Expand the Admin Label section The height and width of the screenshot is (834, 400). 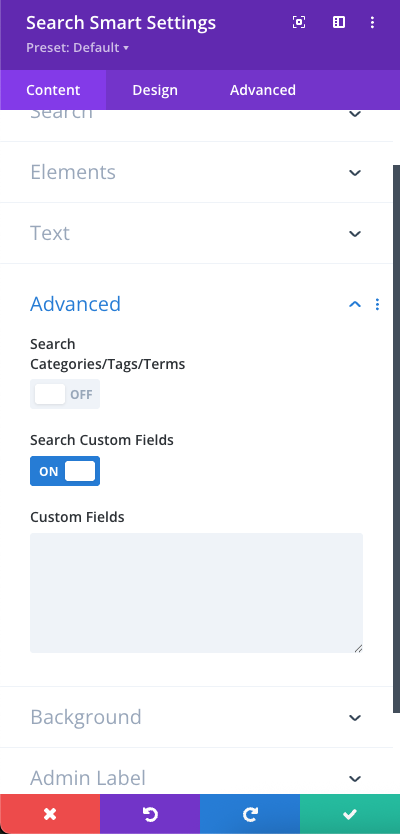[196, 778]
